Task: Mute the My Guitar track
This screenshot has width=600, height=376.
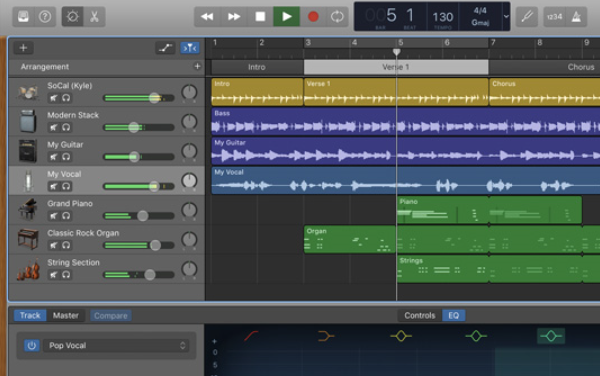Action: (54, 156)
